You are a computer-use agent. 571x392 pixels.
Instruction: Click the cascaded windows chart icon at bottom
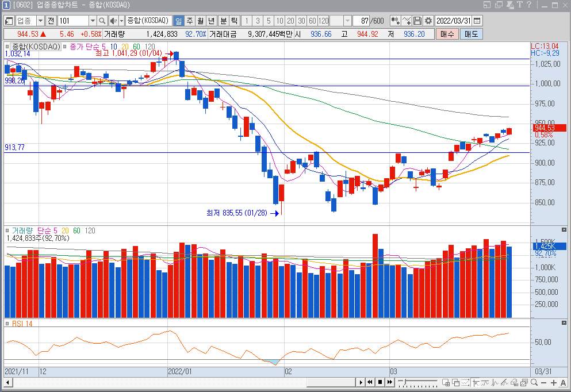click(455, 382)
